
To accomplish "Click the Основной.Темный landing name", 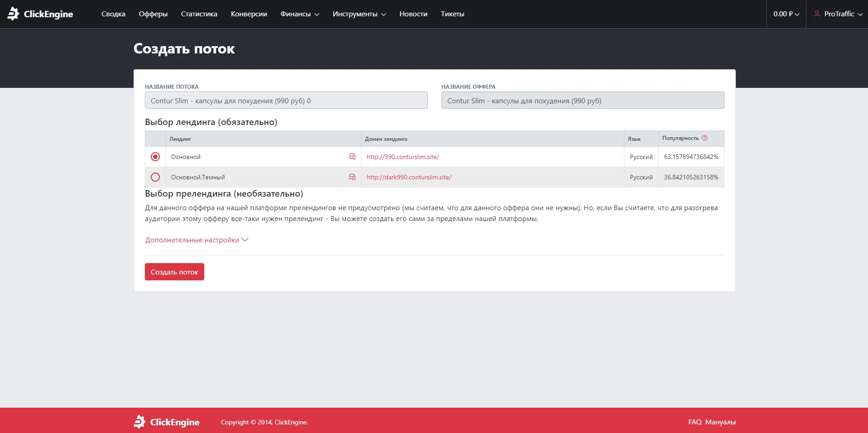I will pyautogui.click(x=198, y=177).
